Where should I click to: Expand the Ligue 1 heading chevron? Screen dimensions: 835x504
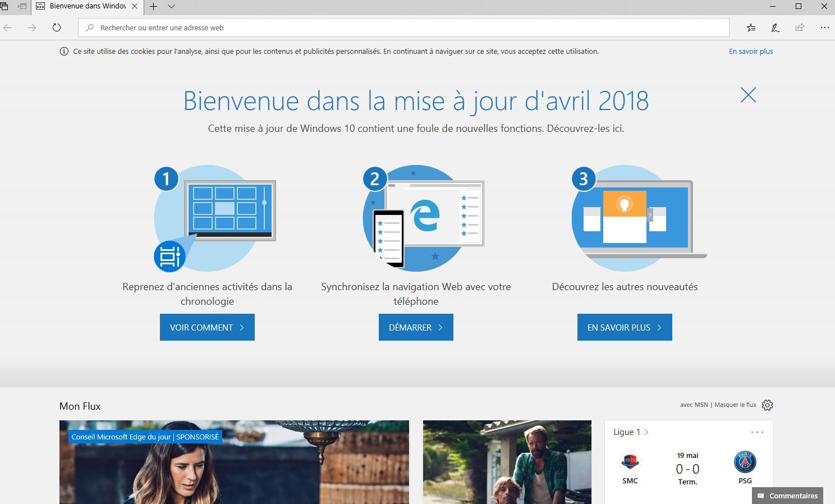click(x=646, y=432)
